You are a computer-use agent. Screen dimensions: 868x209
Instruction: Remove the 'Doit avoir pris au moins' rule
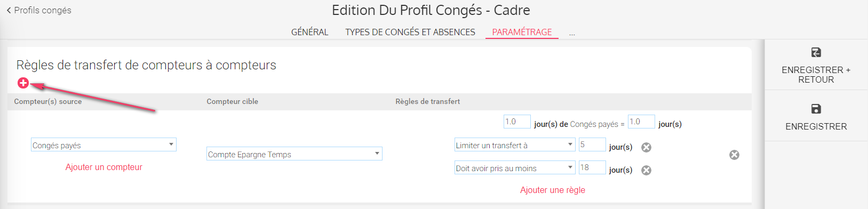pos(646,170)
